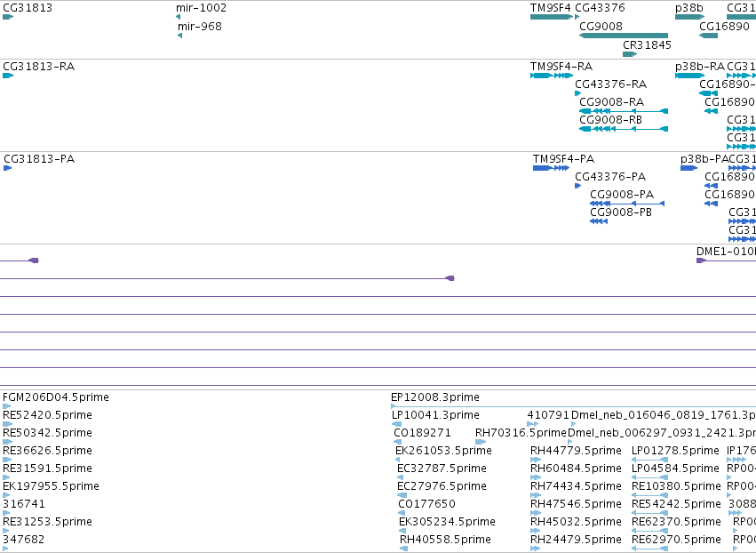This screenshot has height=553, width=756.
Task: Select the TM9SF4-PA protein label
Action: 563,159
